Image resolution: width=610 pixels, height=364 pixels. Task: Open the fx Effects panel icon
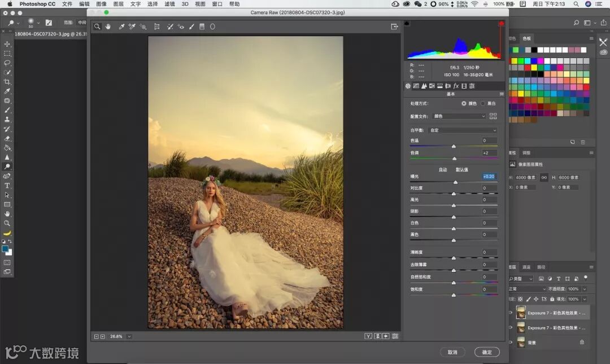[x=456, y=86]
